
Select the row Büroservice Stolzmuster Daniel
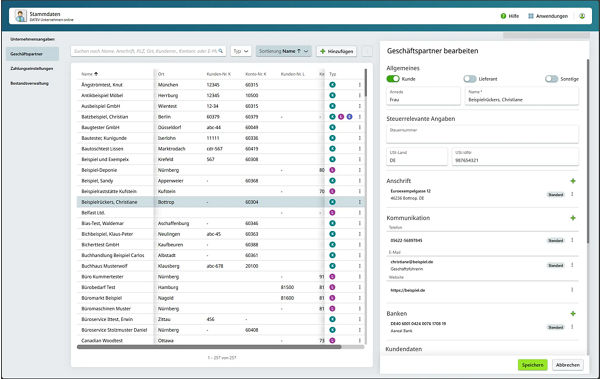pyautogui.click(x=220, y=330)
